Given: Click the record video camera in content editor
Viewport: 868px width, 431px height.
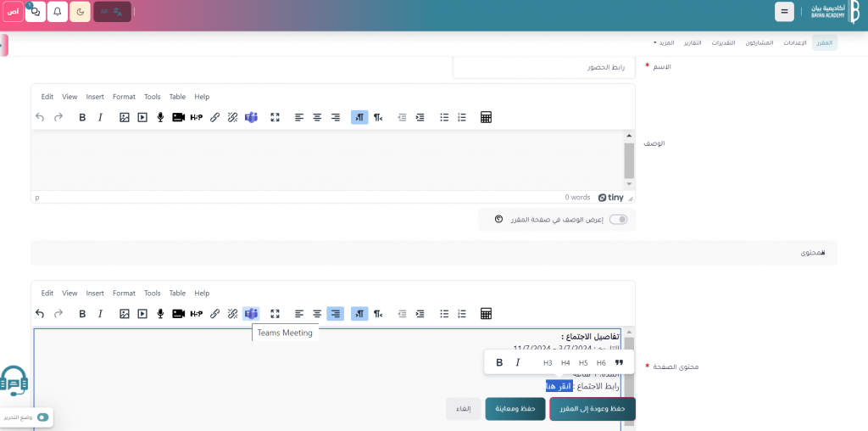Looking at the screenshot, I should pyautogui.click(x=178, y=314).
